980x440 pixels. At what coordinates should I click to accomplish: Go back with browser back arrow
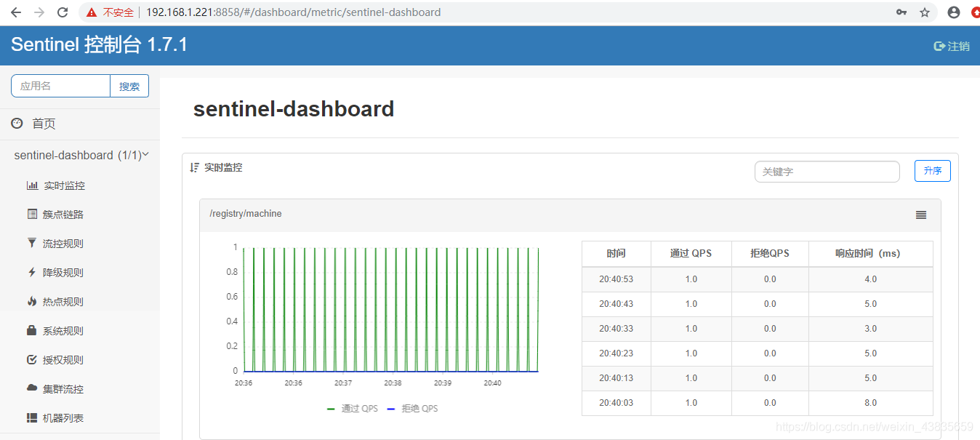tap(15, 12)
